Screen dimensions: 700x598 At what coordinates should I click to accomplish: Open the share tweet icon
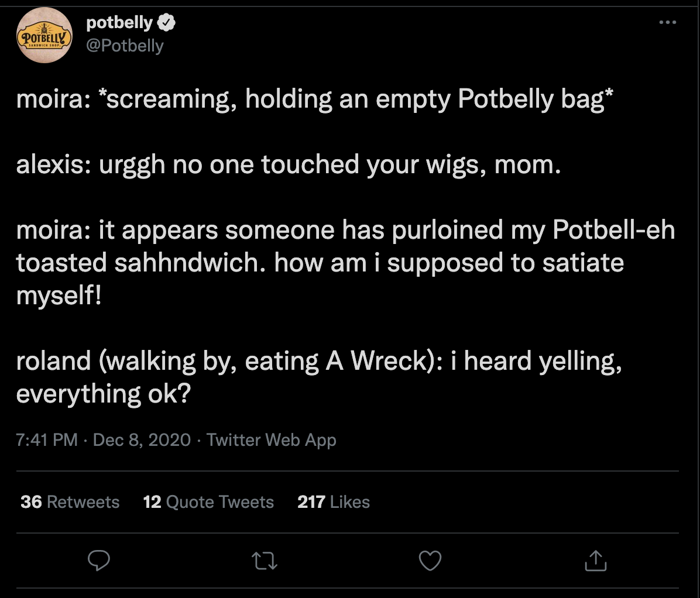coord(596,561)
